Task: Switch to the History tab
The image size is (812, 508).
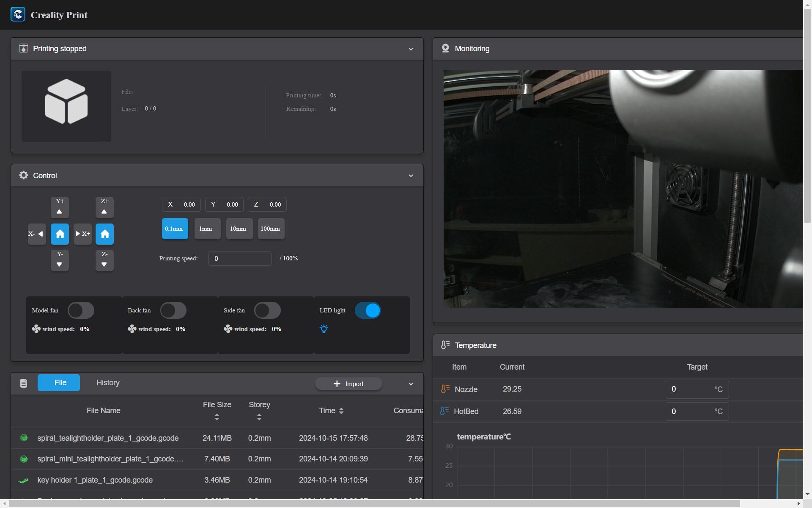Action: (x=108, y=383)
